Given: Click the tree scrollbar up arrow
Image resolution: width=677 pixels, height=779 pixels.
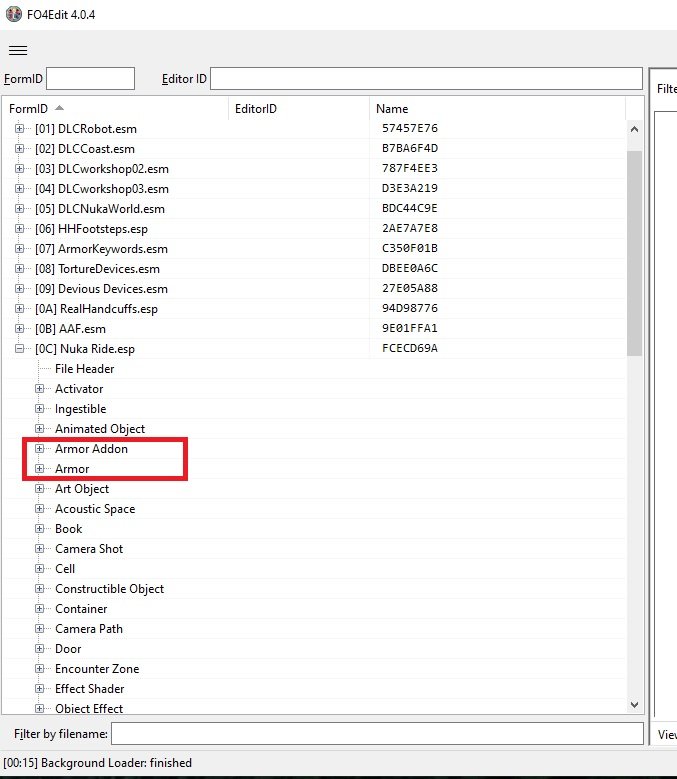Looking at the screenshot, I should coord(634,129).
